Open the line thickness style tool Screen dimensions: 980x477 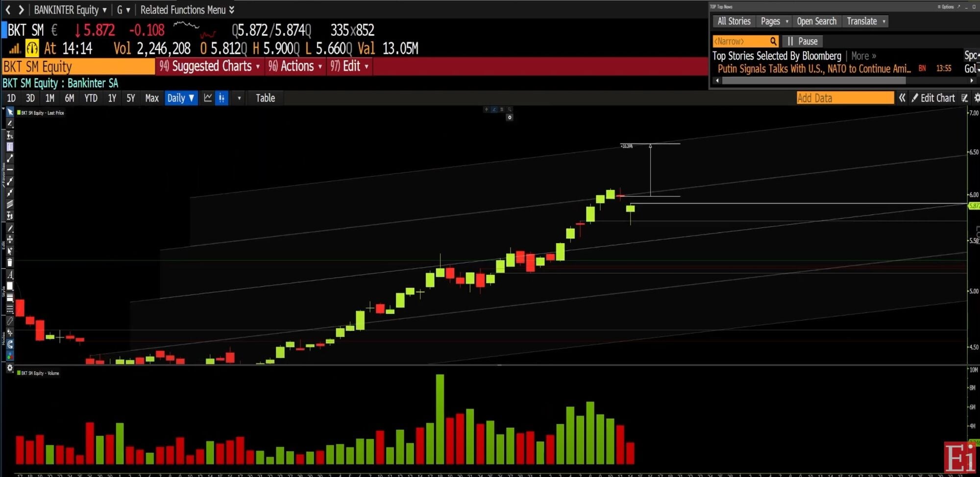click(10, 298)
